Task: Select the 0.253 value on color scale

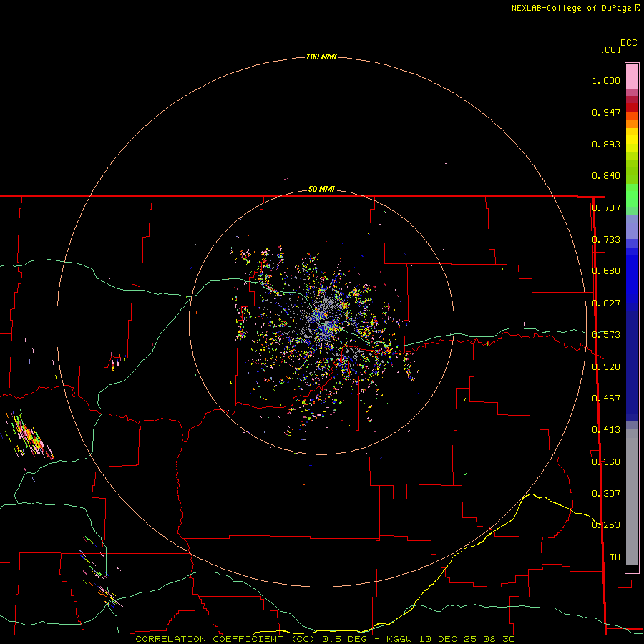Action: pos(606,525)
